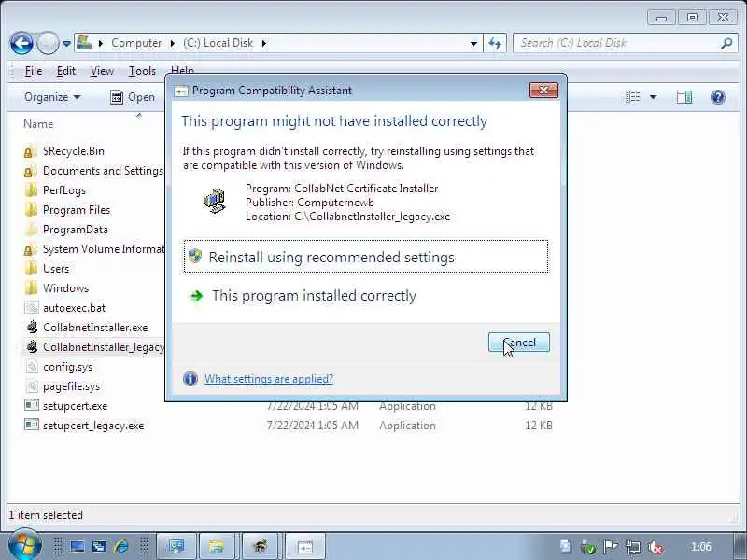
Task: Select the Users folder
Action: (56, 269)
